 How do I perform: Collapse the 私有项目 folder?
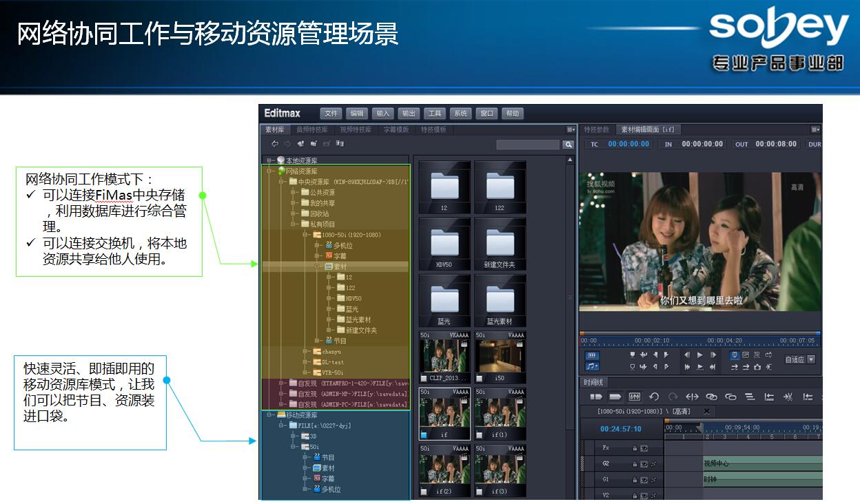click(294, 224)
